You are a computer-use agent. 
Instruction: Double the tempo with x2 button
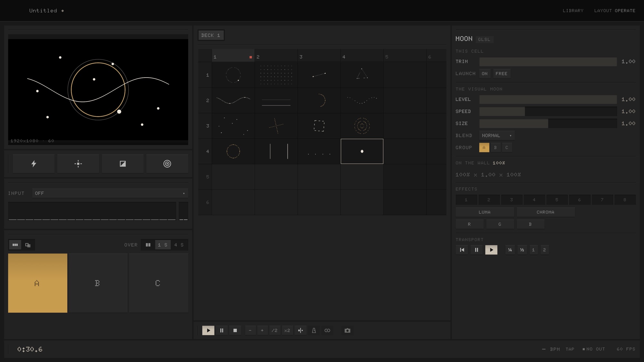click(287, 330)
